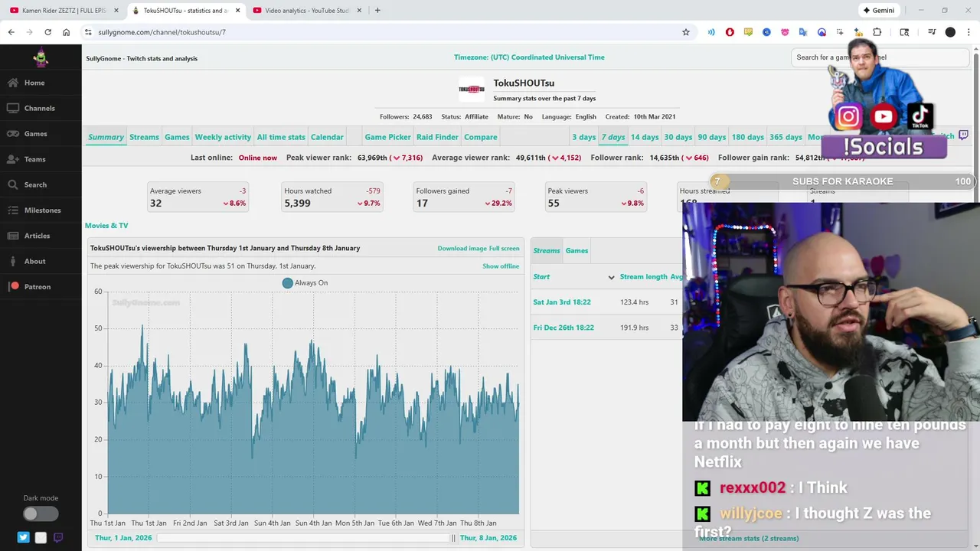The image size is (980, 551).
Task: Select the 3 days range
Action: click(x=583, y=137)
